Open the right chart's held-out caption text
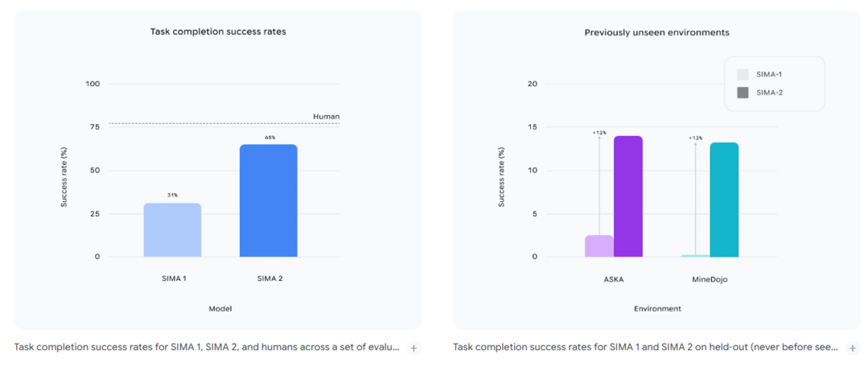Screen dimensions: 868x375 [645, 348]
